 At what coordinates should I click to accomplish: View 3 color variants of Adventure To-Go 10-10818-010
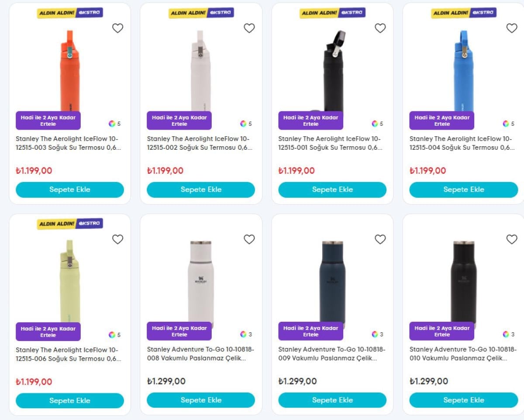pos(508,334)
